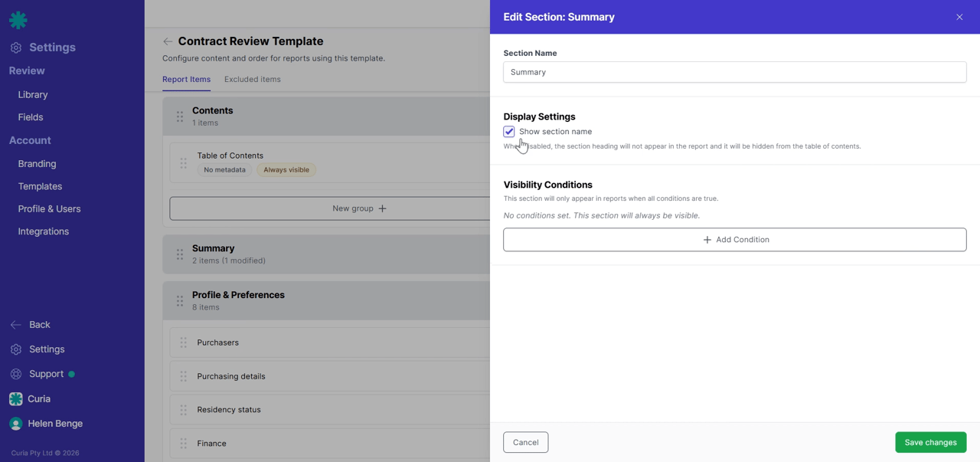Click Helen Benge's avatar
This screenshot has width=980, height=462.
pyautogui.click(x=16, y=424)
